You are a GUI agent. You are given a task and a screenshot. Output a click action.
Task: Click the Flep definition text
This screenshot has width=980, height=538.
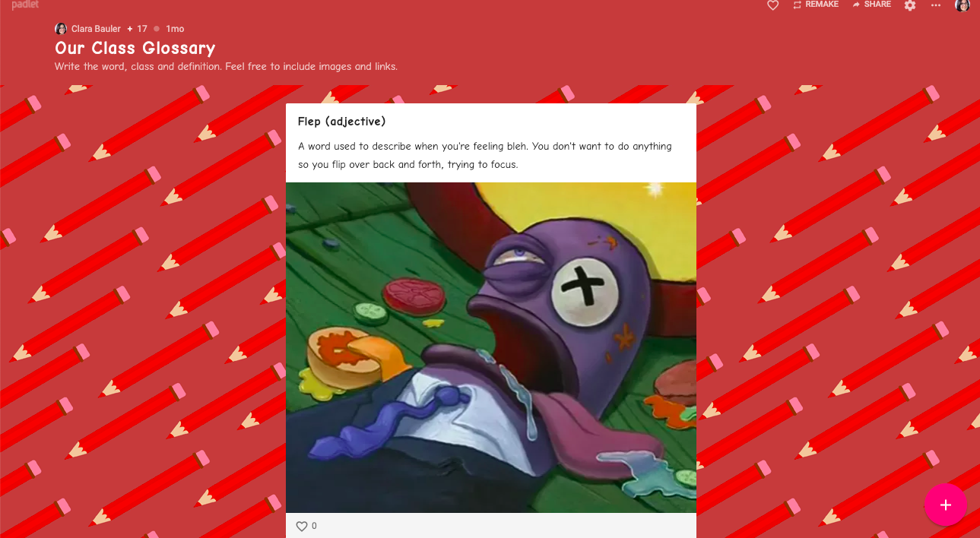[485, 155]
